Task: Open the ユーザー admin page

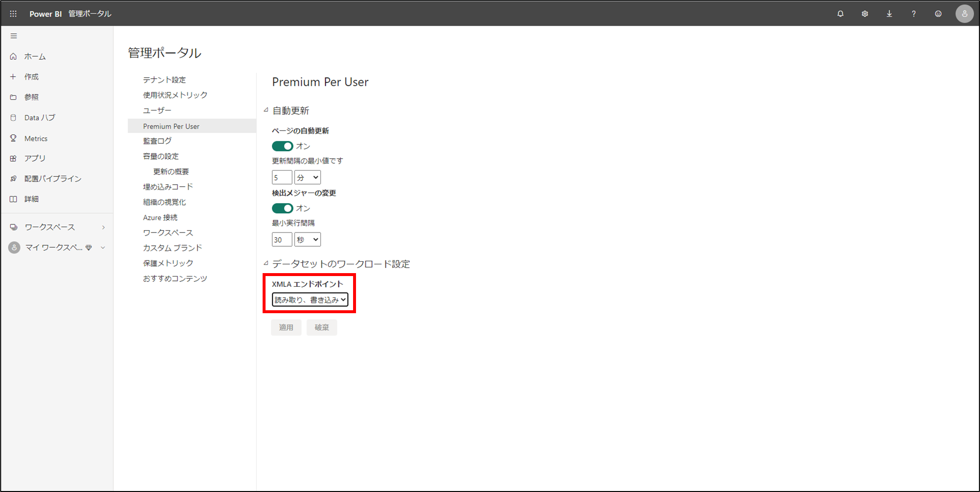Action: 157,110
